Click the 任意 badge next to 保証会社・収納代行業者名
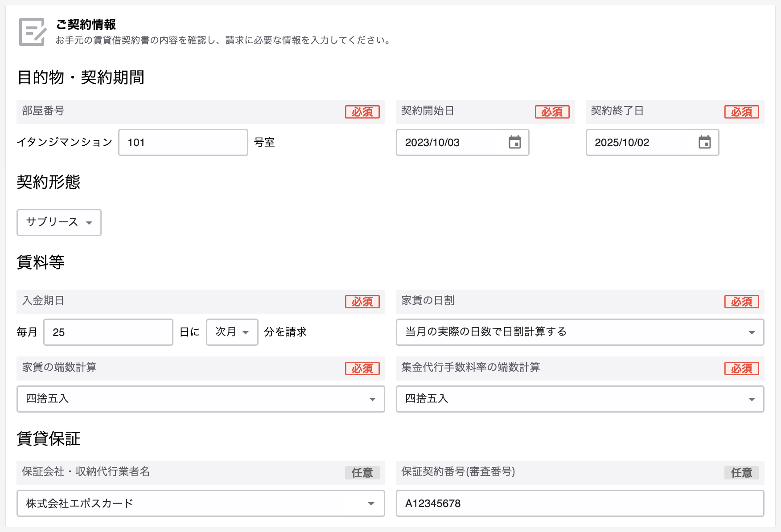Image resolution: width=781 pixels, height=532 pixels. click(362, 473)
